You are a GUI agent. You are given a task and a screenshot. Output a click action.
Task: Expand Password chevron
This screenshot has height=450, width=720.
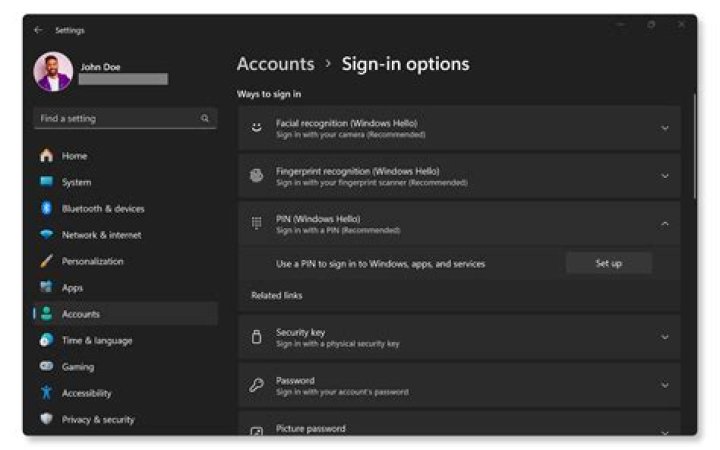pos(664,385)
